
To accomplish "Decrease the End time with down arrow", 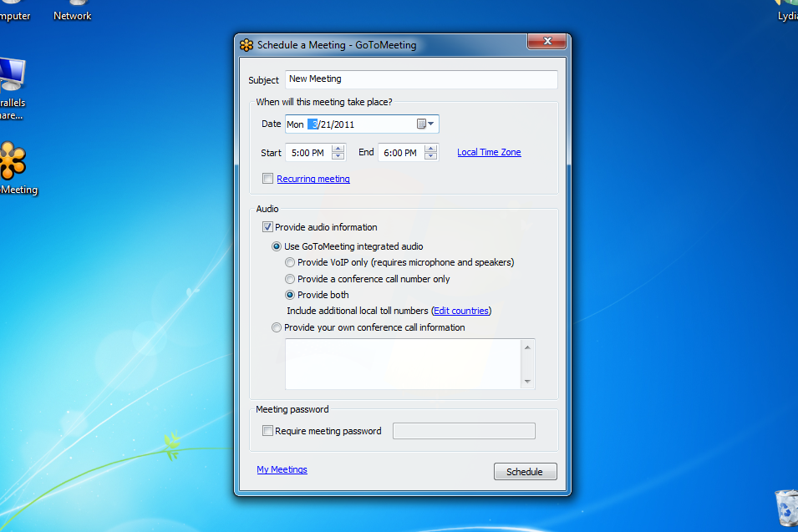I will pyautogui.click(x=430, y=155).
